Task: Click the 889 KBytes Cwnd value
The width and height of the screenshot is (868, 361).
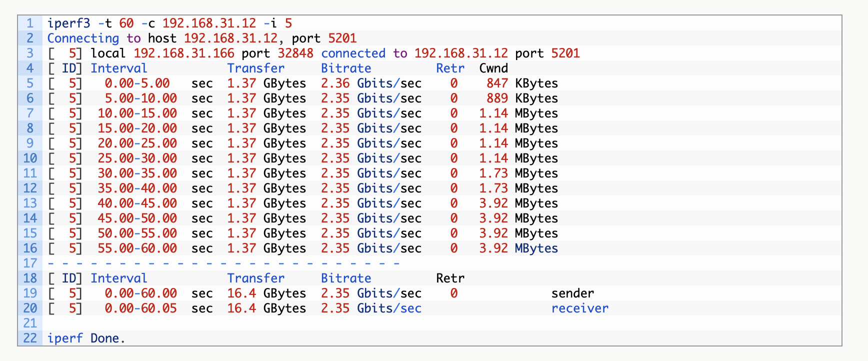Action: [522, 98]
